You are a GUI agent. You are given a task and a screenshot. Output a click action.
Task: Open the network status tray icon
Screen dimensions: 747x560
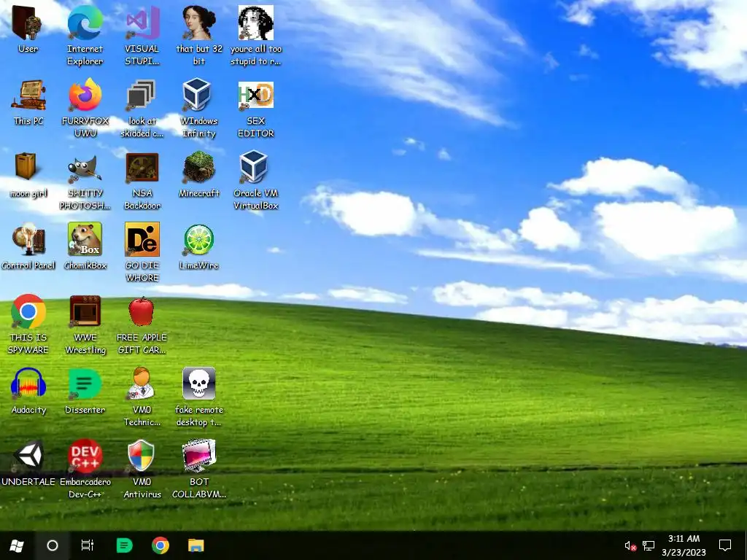(x=649, y=546)
